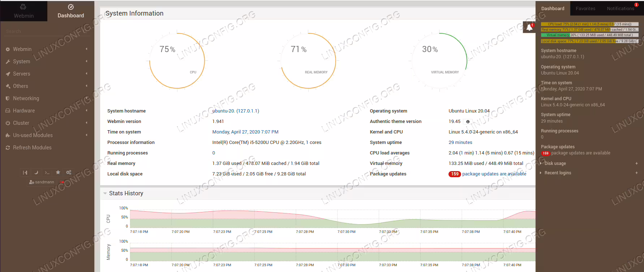Open the Notifications tab in the right panel

click(621, 8)
